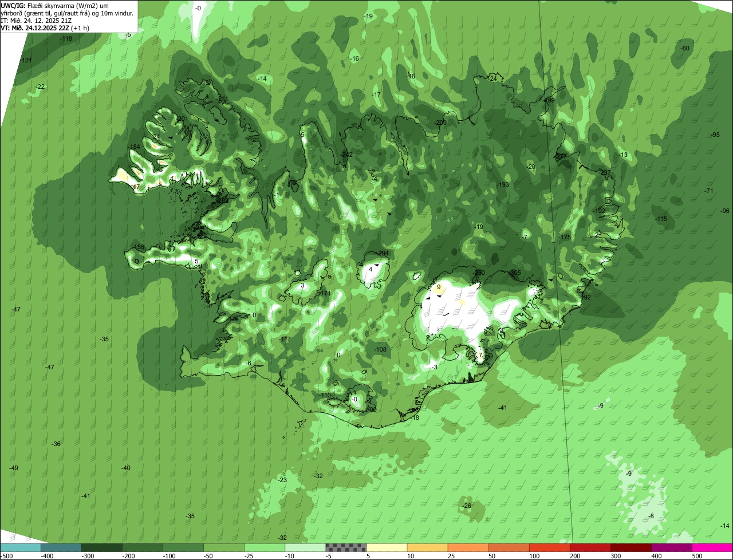The image size is (733, 560).
Task: Click the dark teal -400 to -300 legend swatch
Action: [x=61, y=547]
